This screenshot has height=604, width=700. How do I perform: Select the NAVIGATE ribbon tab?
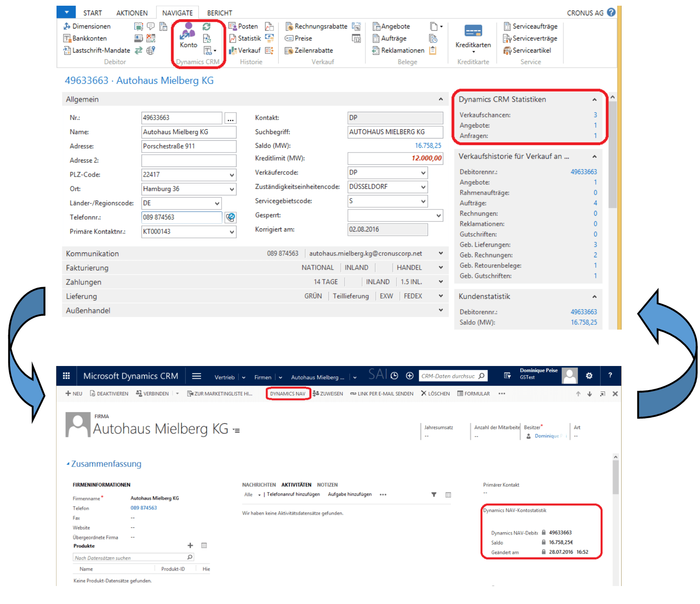coord(177,13)
